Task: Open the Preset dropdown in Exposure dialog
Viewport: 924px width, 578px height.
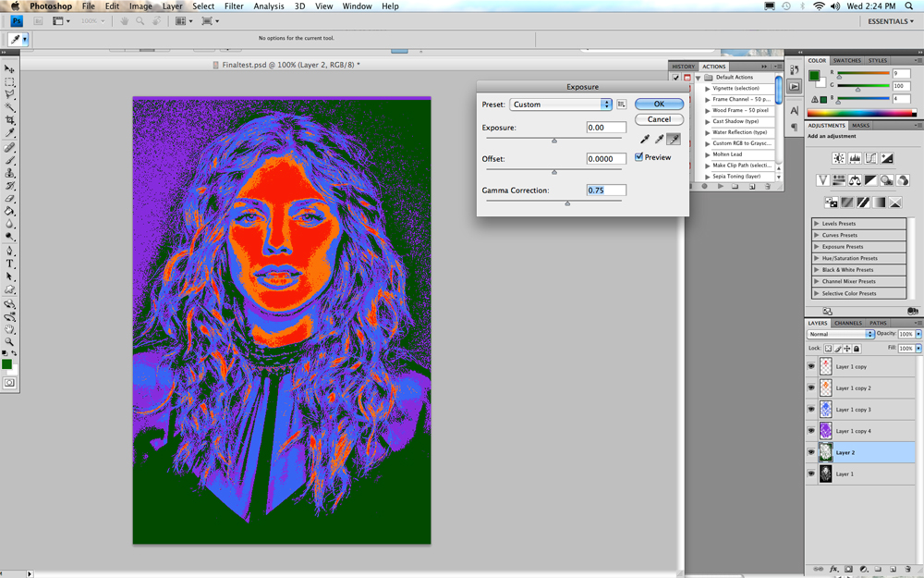Action: 561,105
